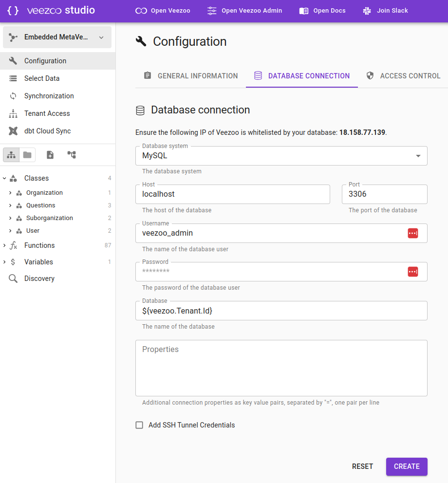Viewport: 448px width, 483px height.
Task: Click the Open Veezoo infinity icon
Action: pos(141,11)
